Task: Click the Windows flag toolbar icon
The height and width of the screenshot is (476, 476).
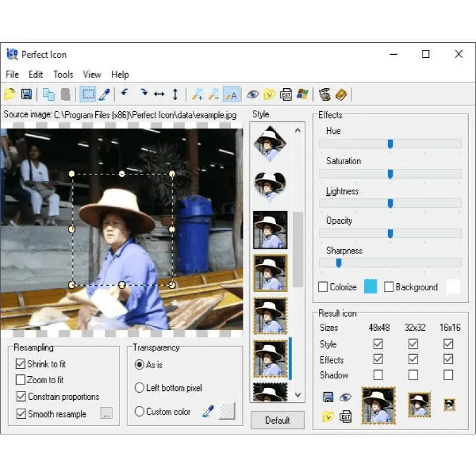Action: pos(303,94)
